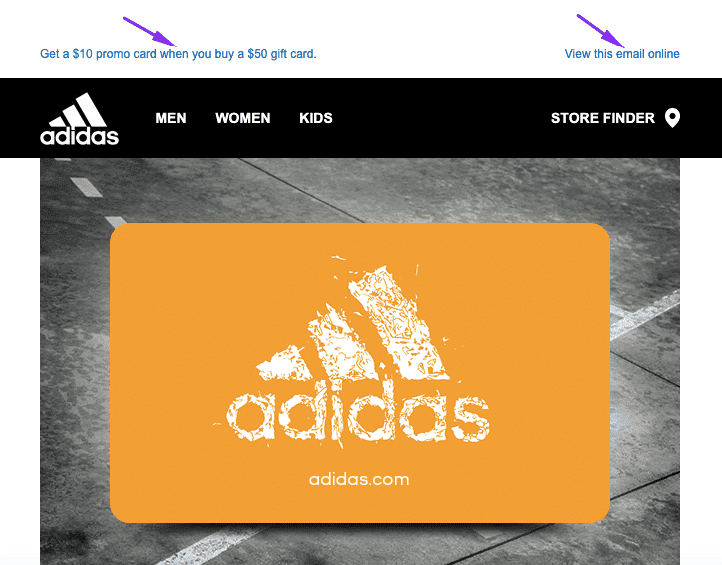Click the adidas logo in header
Screen dimensions: 722x565
click(x=79, y=119)
